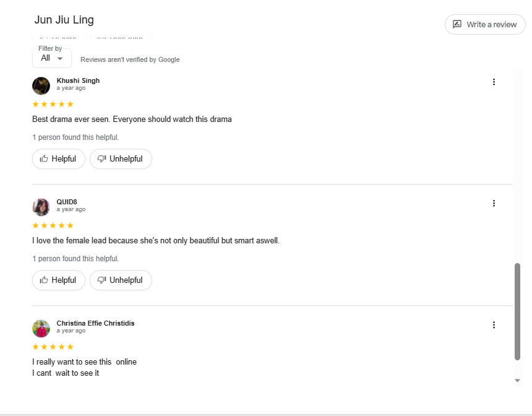Open more options for Christina Effie Christidis review

(494, 324)
